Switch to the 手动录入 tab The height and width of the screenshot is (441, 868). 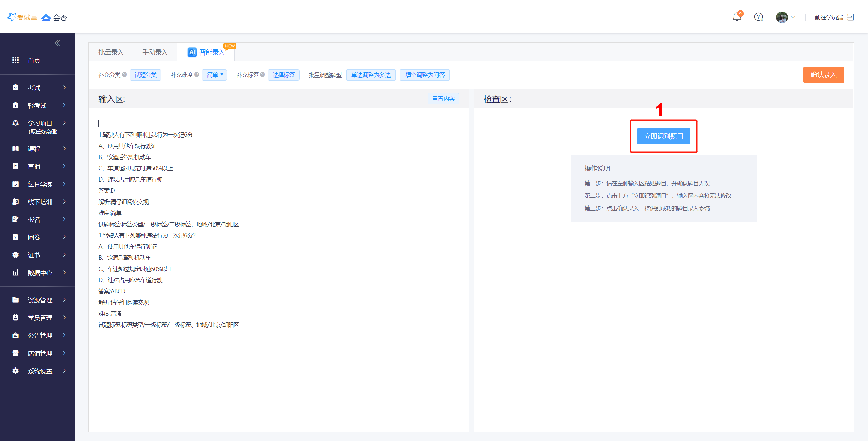click(x=155, y=52)
